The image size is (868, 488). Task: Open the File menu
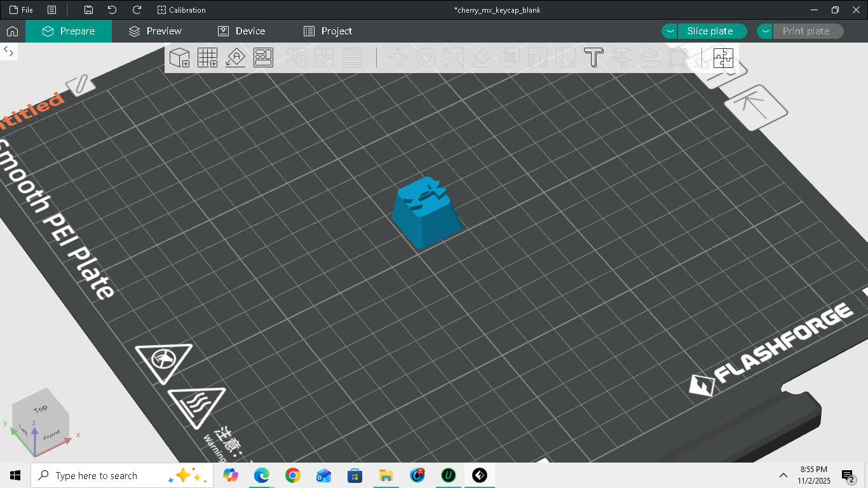[x=21, y=10]
